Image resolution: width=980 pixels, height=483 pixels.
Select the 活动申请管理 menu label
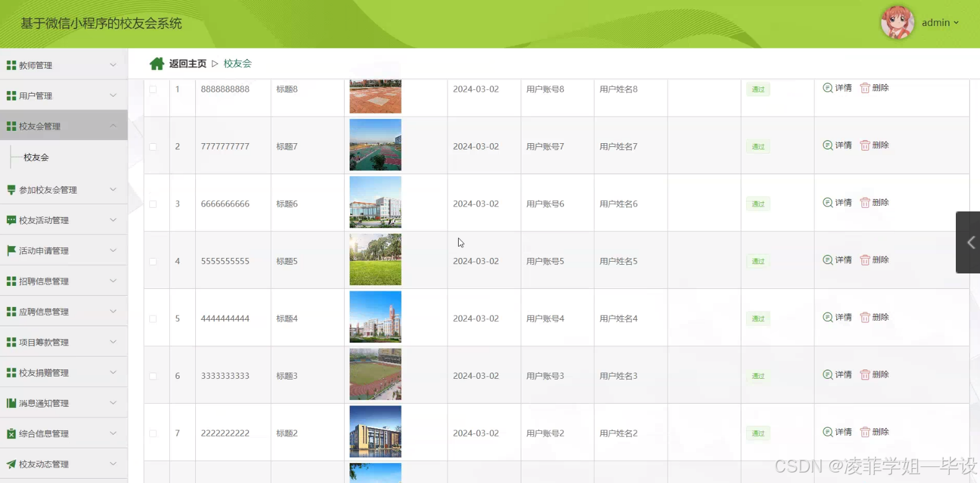coord(43,251)
